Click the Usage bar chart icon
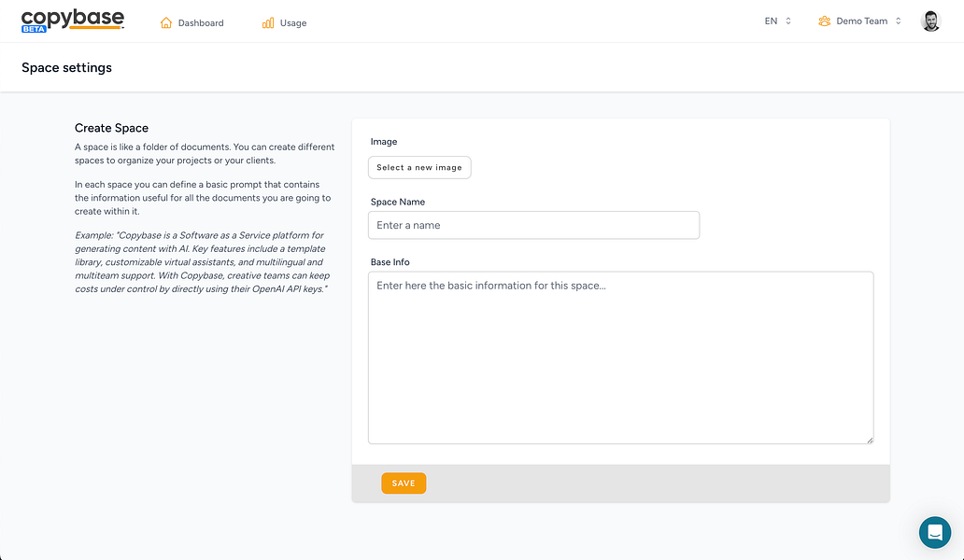This screenshot has height=560, width=964. point(268,22)
